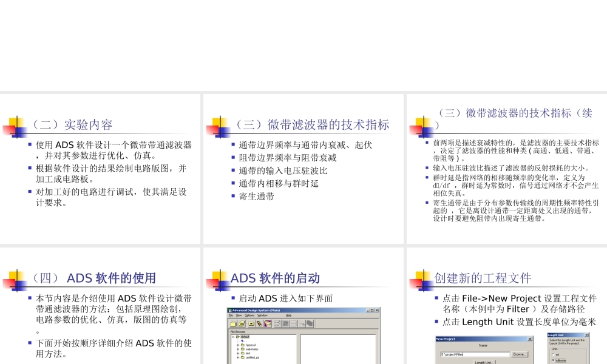The height and width of the screenshot is (364, 607).
Task: Click the parent directory up-arrow entry
Action: (243, 341)
